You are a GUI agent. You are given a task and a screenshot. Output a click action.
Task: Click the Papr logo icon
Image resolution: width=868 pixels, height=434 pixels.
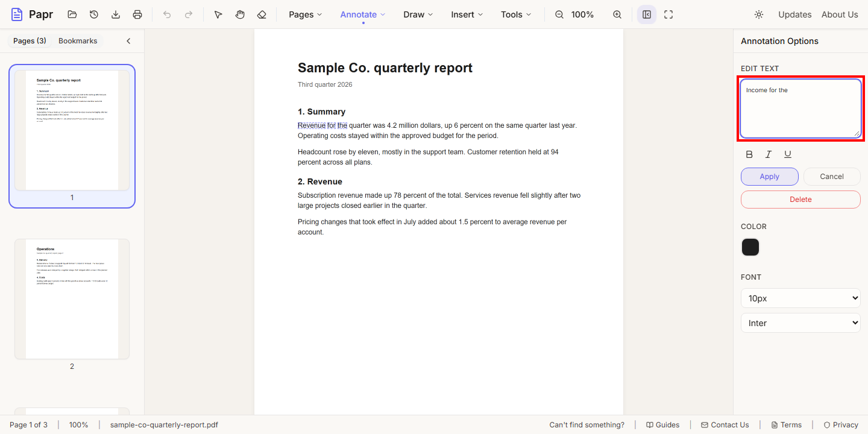(17, 14)
